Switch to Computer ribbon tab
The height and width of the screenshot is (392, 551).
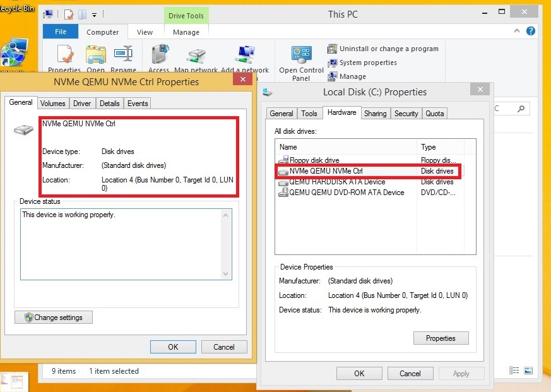click(x=103, y=32)
